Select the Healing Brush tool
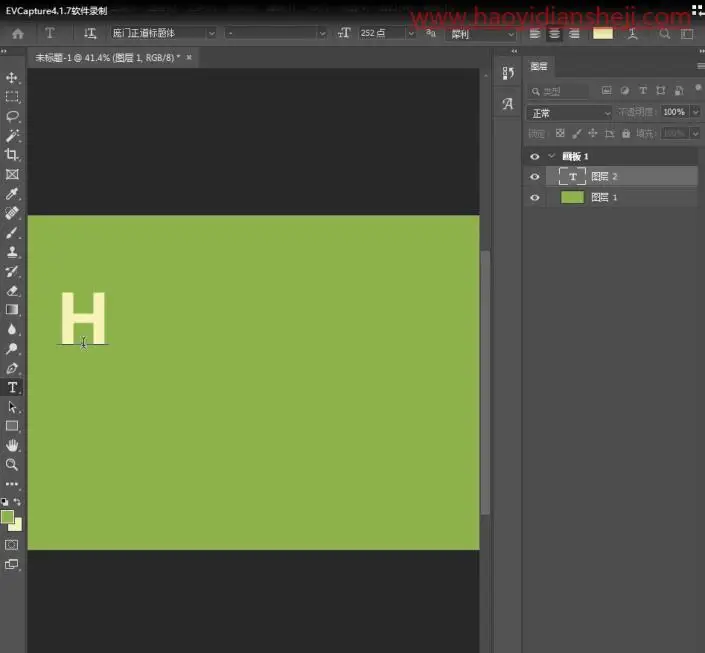Image resolution: width=705 pixels, height=653 pixels. pos(12,213)
